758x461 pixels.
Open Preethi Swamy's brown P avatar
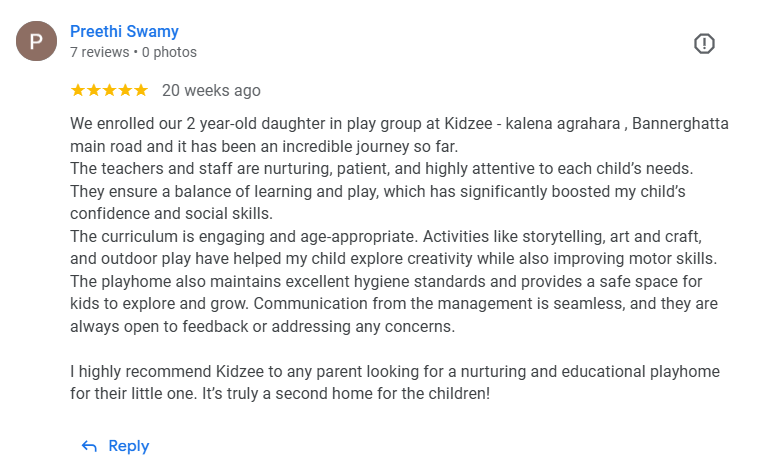tap(36, 41)
